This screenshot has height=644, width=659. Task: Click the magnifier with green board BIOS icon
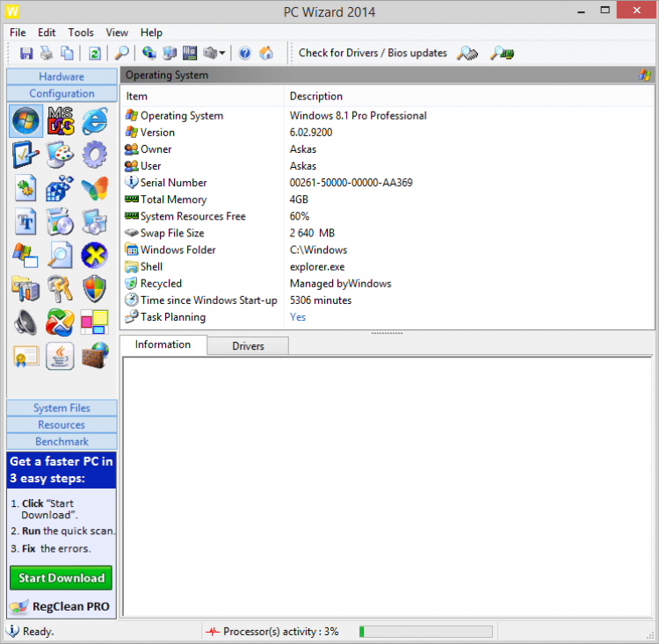coord(502,54)
